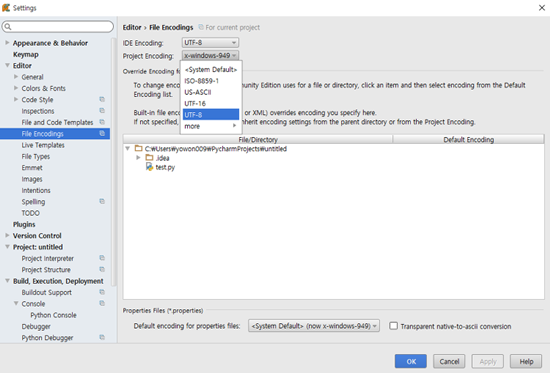This screenshot has width=550, height=373.
Task: Select test.py in the file list
Action: [165, 167]
